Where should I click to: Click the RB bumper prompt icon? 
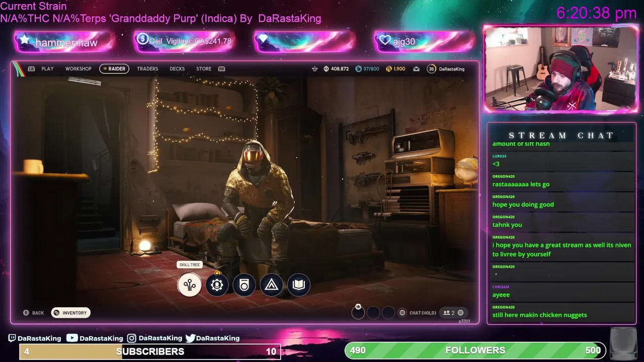pos(221,69)
